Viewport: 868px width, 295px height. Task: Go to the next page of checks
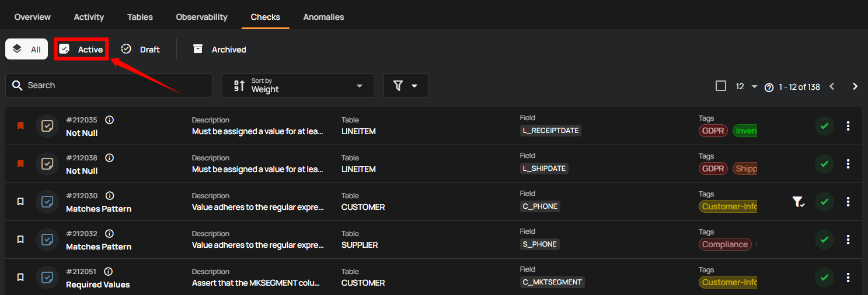855,86
